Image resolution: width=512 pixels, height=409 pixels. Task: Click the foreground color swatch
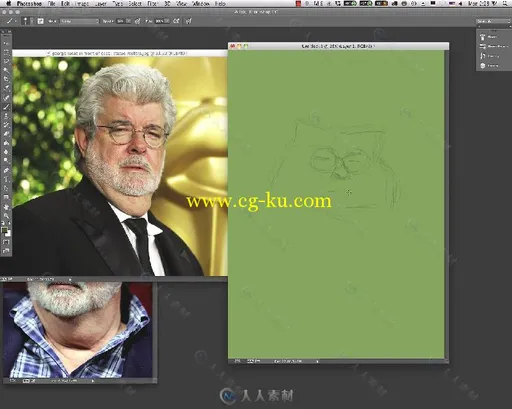(4, 230)
